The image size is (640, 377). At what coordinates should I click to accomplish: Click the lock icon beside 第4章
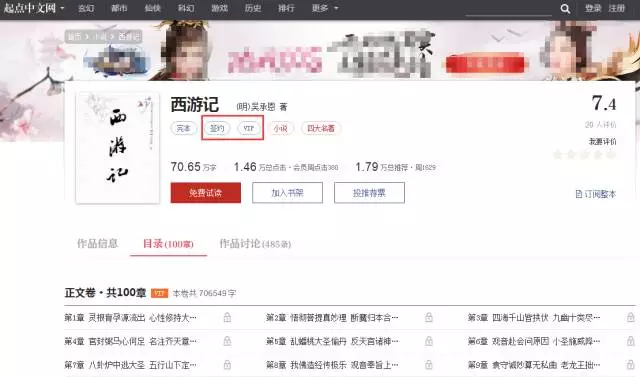227,341
